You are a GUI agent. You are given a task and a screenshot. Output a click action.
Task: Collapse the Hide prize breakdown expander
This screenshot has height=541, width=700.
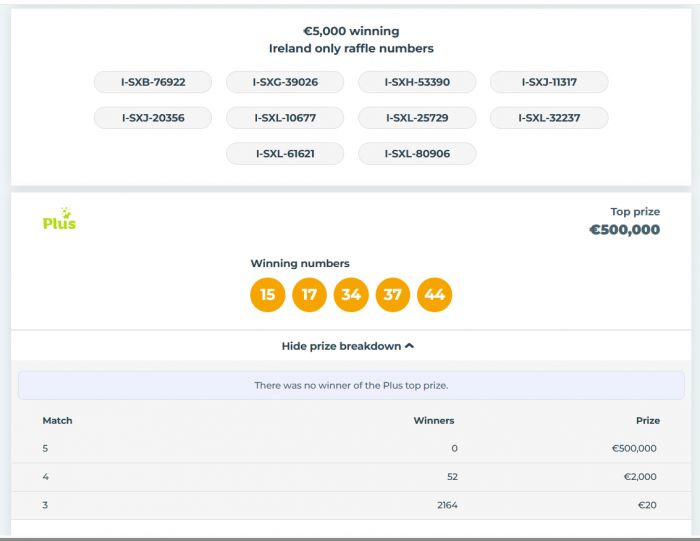tap(348, 346)
